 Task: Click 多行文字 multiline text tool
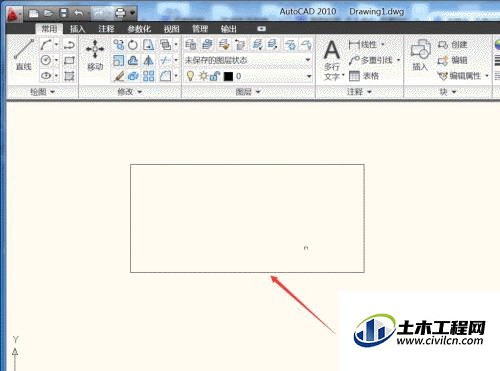[332, 60]
